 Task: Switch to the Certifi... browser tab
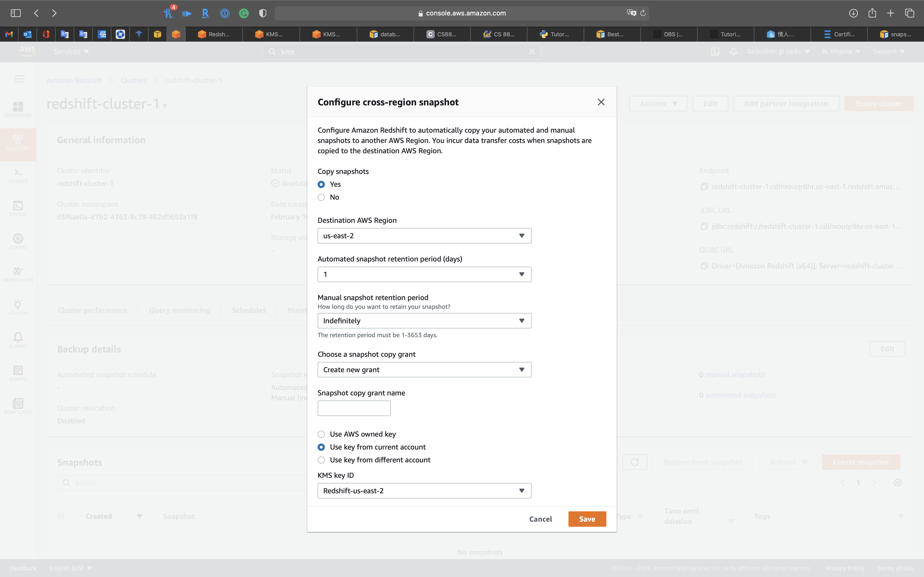pos(839,34)
